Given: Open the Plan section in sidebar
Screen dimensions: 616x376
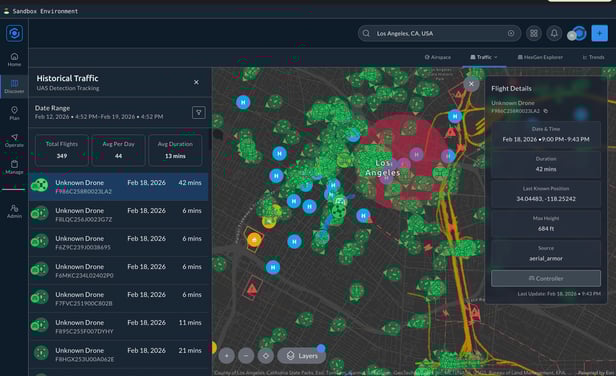Looking at the screenshot, I should 14,113.
